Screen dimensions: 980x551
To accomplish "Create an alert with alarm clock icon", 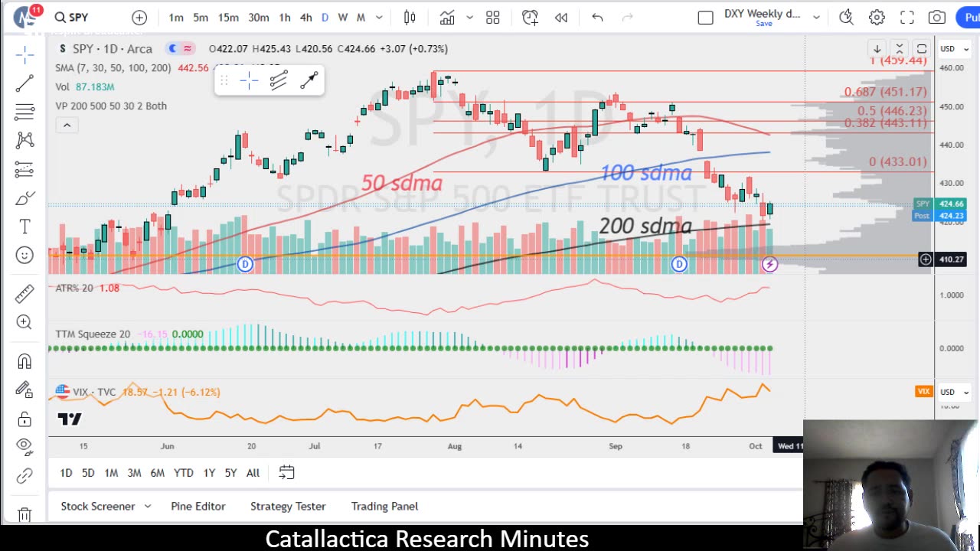I will point(530,17).
